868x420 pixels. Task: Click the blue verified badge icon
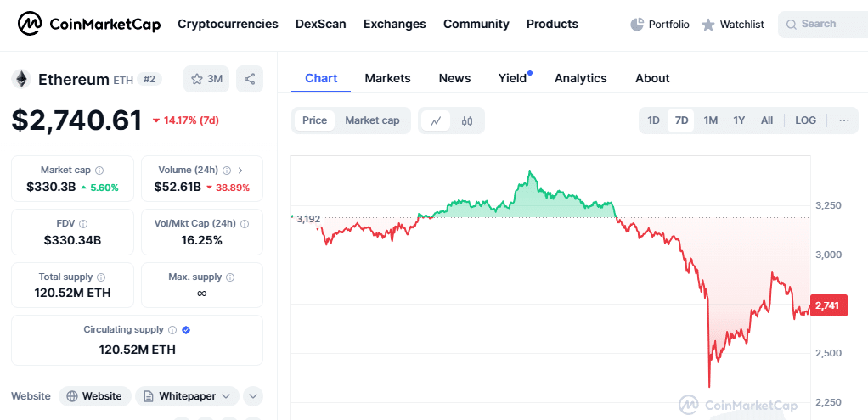[x=187, y=330]
